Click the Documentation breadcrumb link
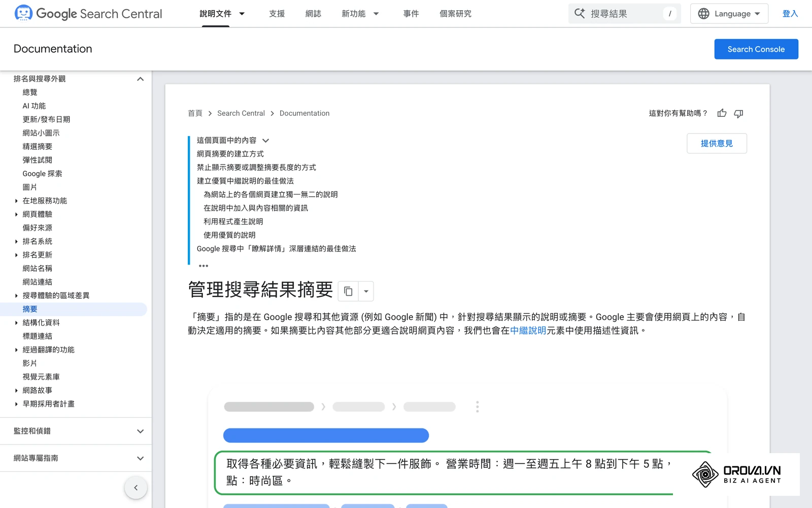Image resolution: width=812 pixels, height=508 pixels. pos(304,113)
